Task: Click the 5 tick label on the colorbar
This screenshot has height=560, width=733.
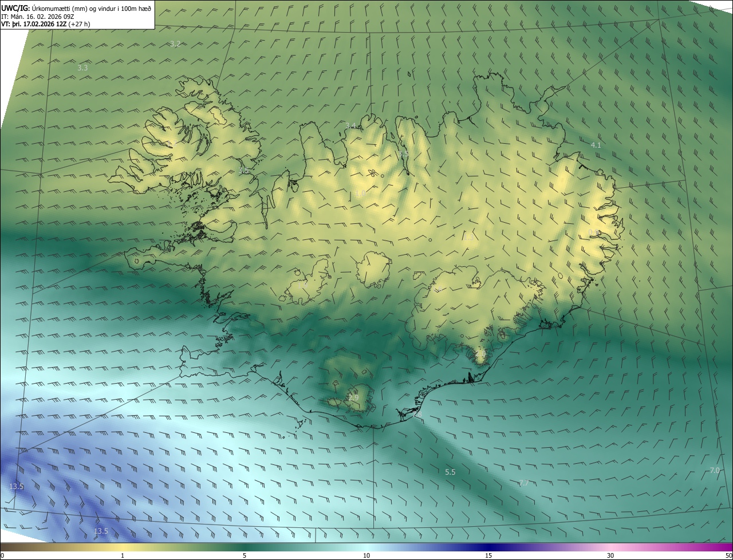Action: point(245,555)
